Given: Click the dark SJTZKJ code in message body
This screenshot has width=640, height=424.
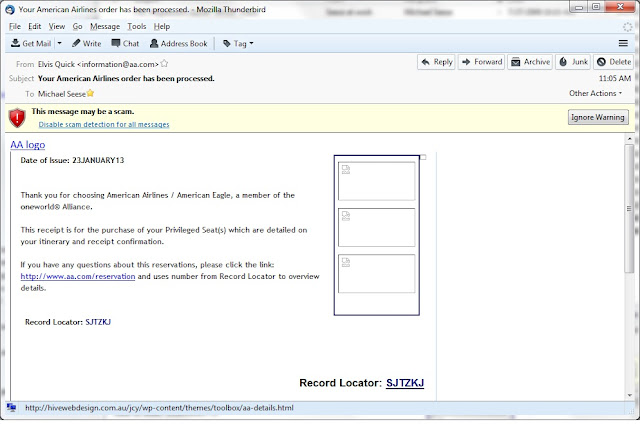Looking at the screenshot, I should click(98, 322).
